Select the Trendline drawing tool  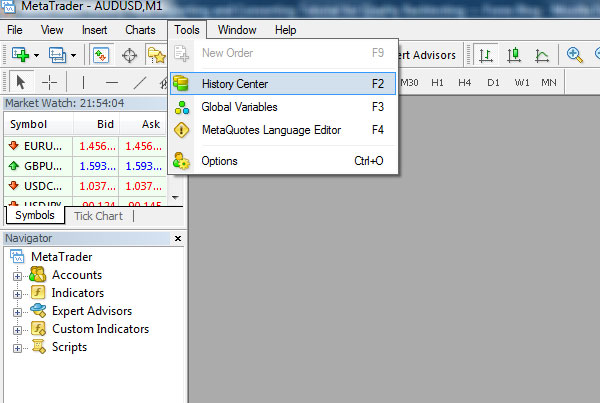[140, 82]
